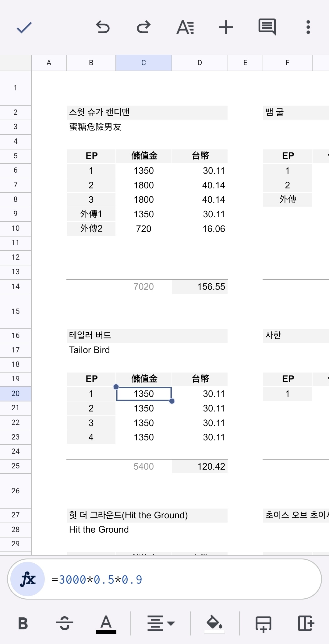
Task: Open the text format options icon
Action: click(185, 27)
